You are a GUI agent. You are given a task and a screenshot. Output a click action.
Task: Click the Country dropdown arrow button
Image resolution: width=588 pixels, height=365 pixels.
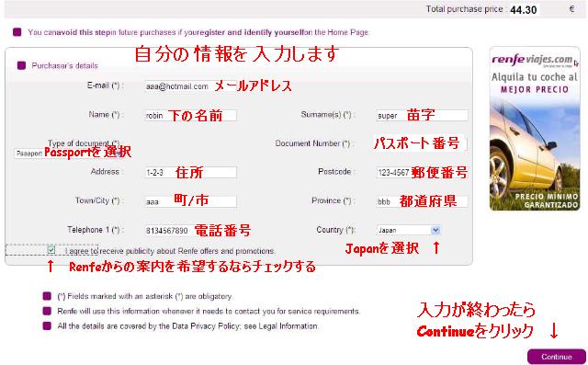tap(435, 230)
